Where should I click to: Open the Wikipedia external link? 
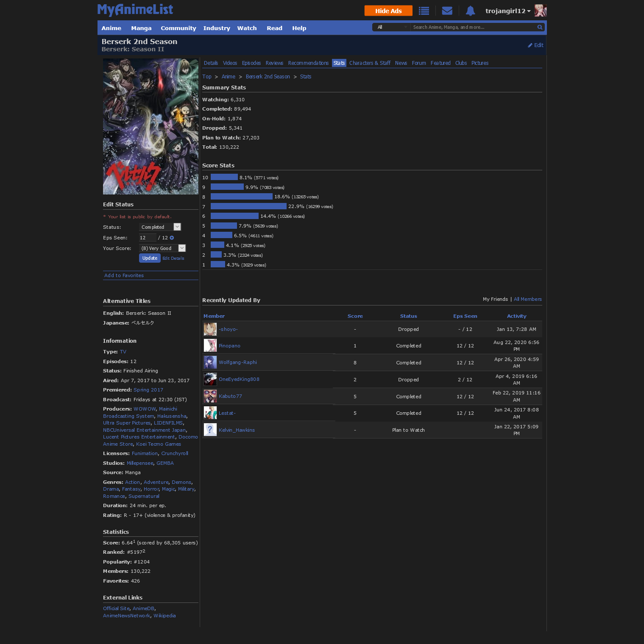point(164,616)
